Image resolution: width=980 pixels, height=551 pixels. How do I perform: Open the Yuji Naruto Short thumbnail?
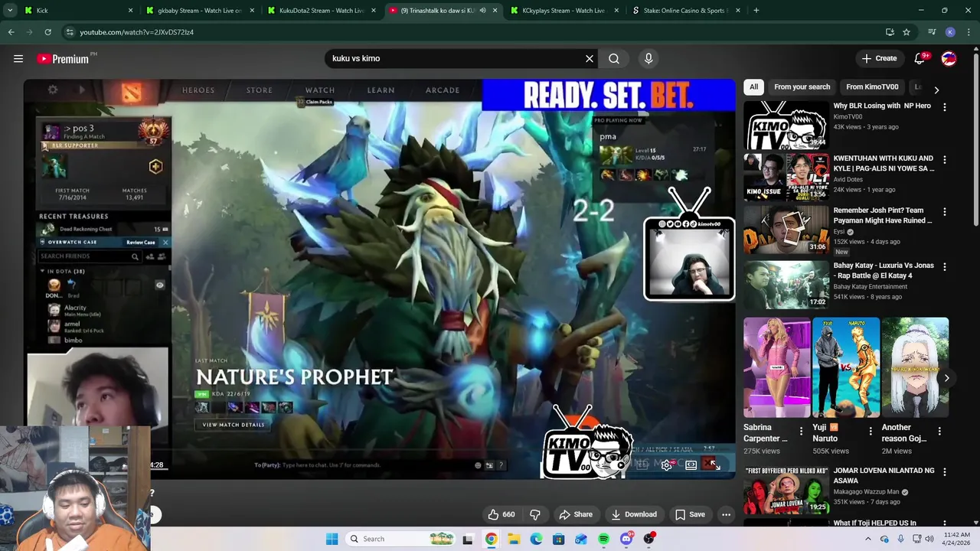tap(846, 367)
